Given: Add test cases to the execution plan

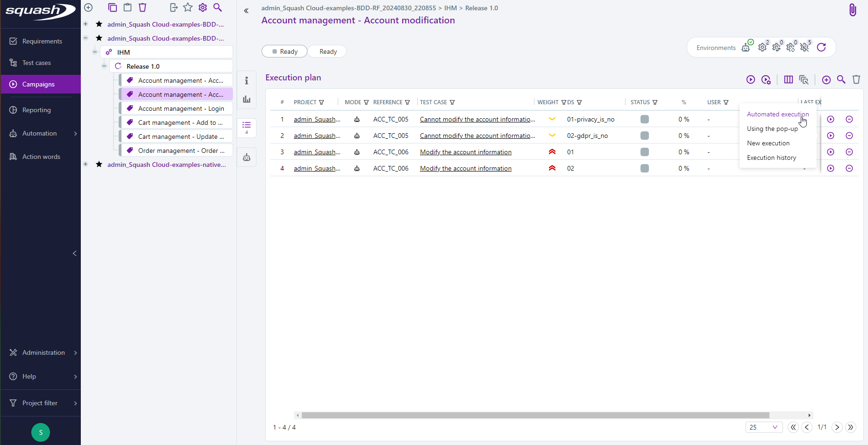Looking at the screenshot, I should coord(826,79).
